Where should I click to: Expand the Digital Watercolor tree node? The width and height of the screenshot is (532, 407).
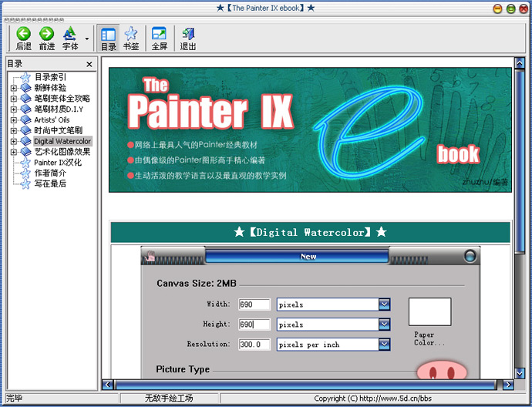click(14, 141)
